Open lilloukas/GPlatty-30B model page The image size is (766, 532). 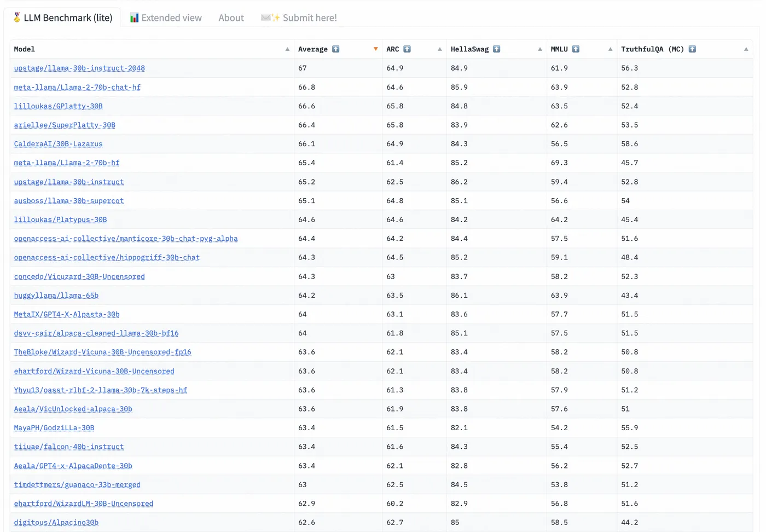click(x=58, y=106)
